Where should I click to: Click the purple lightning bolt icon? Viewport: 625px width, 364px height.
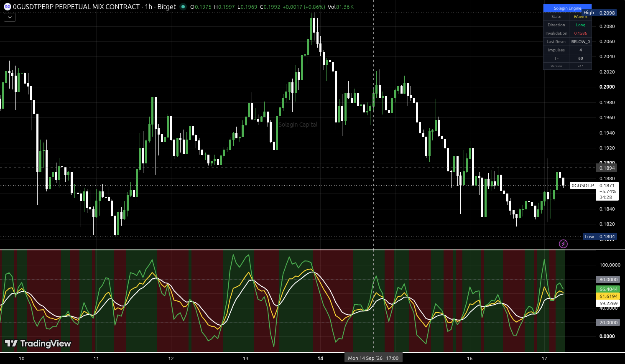click(x=563, y=244)
